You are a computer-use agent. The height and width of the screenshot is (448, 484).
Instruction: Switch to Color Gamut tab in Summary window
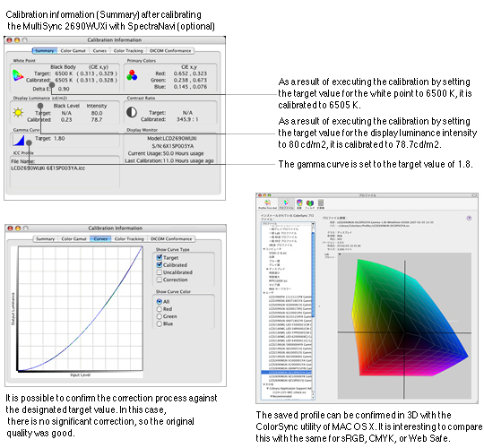click(73, 50)
